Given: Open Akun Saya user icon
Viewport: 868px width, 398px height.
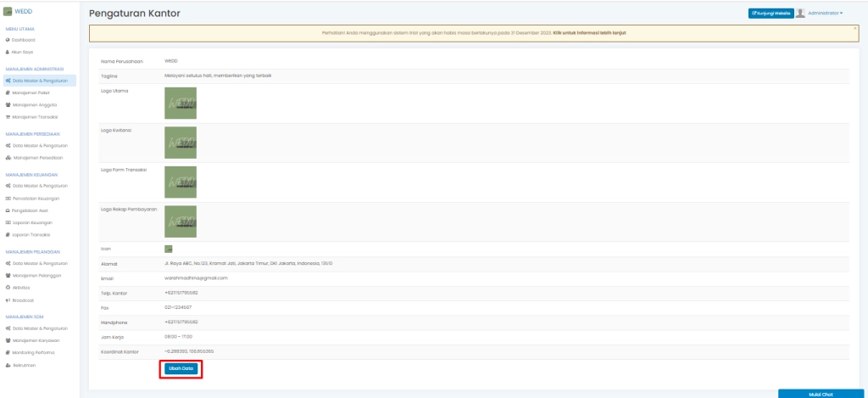Looking at the screenshot, I should [8, 52].
